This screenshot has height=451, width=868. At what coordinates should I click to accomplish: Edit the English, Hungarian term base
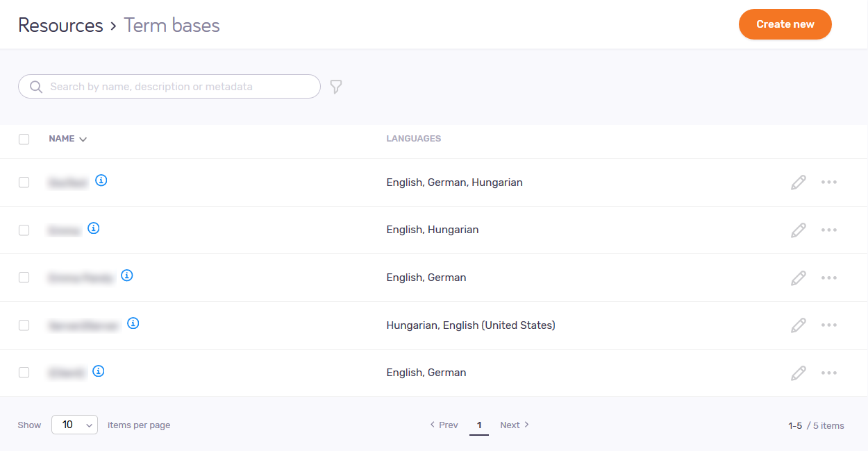pyautogui.click(x=798, y=230)
